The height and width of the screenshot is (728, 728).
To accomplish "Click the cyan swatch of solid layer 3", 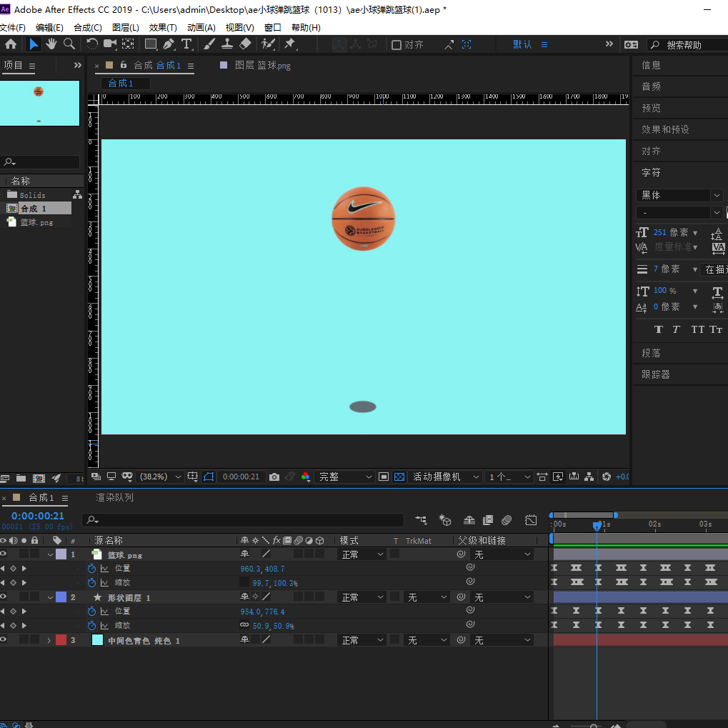I will (98, 641).
